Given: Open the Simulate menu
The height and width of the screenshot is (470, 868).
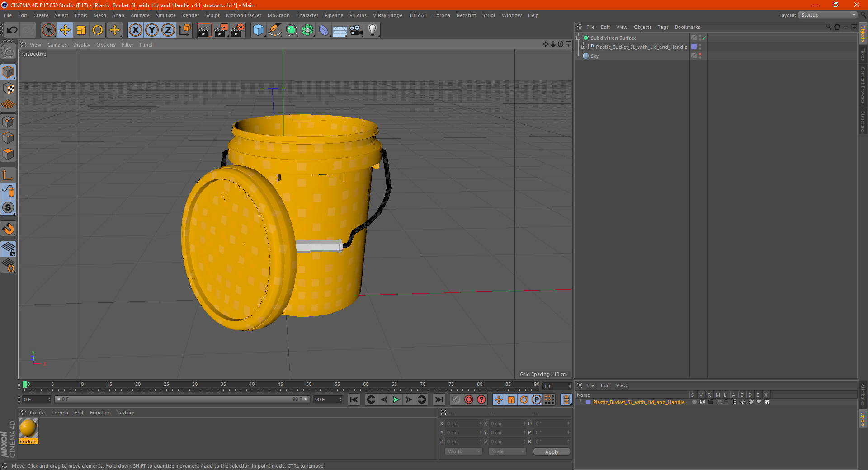Looking at the screenshot, I should 166,15.
